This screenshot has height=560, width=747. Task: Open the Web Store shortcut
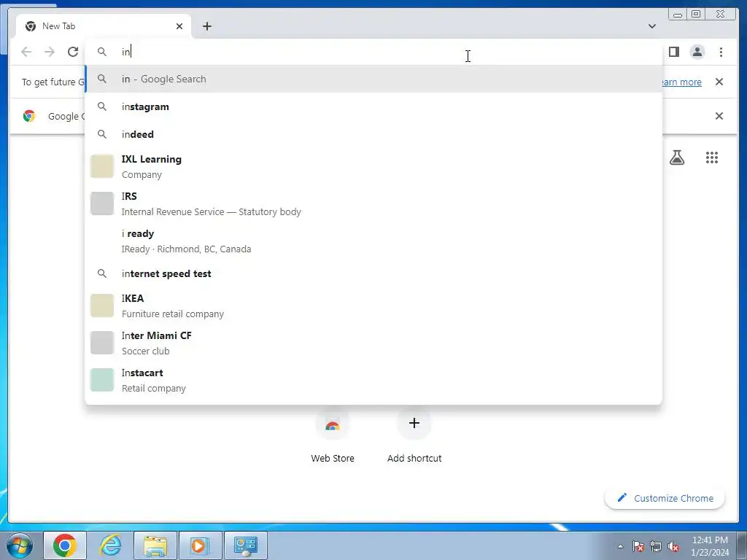coord(333,436)
